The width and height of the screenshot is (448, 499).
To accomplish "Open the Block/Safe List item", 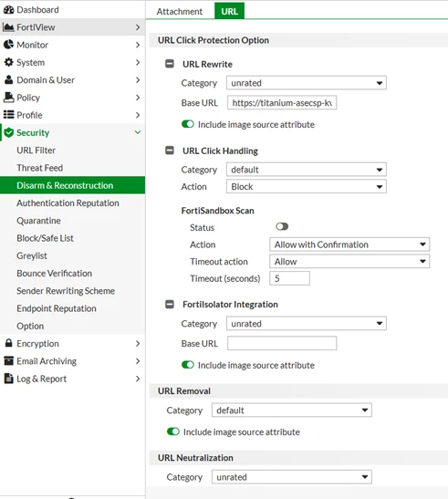I will coord(45,238).
